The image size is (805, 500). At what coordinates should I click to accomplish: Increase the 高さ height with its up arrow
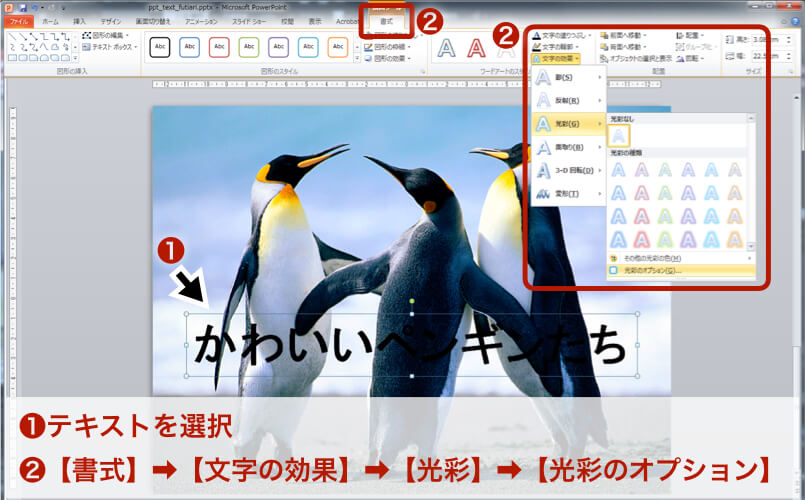click(789, 37)
